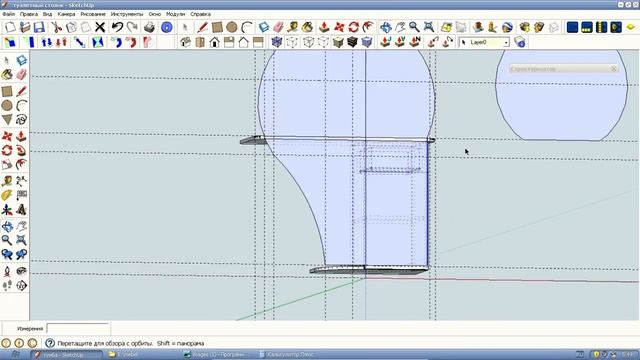Open the Файл menu

(9, 14)
